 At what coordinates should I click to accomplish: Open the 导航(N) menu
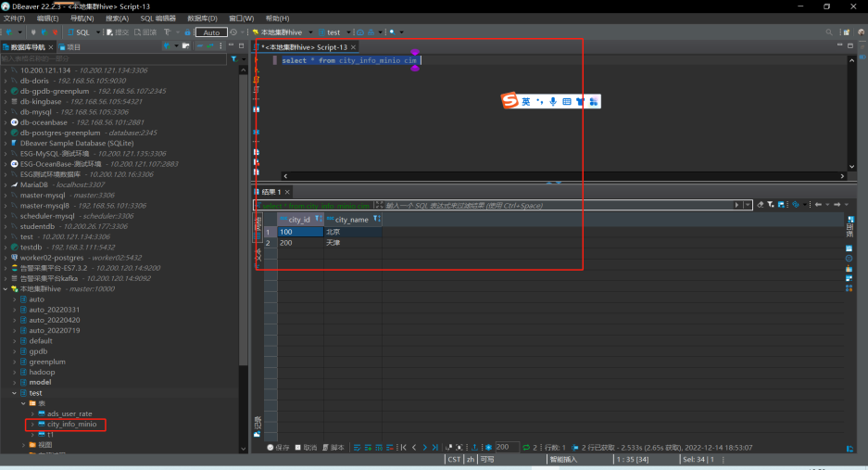pos(82,19)
